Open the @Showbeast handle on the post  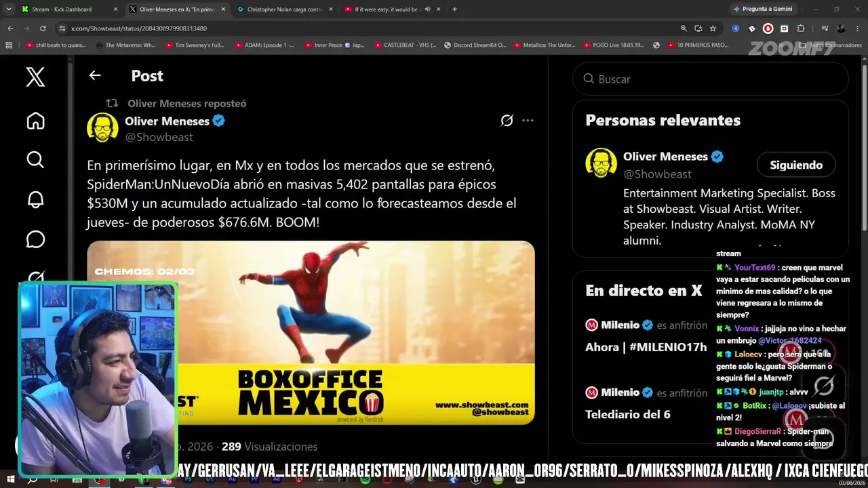[159, 137]
